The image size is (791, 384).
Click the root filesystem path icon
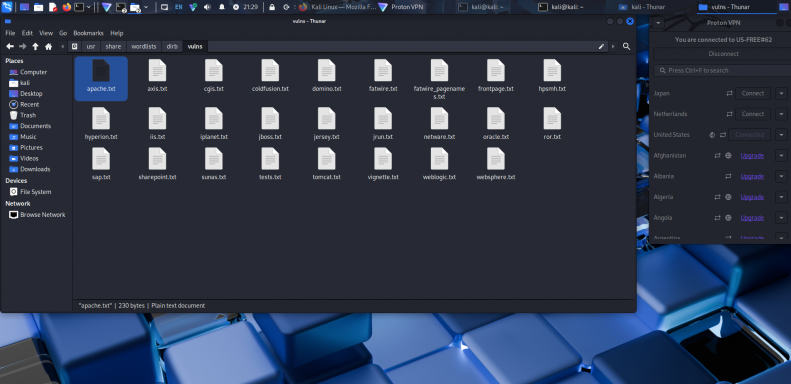(x=75, y=46)
